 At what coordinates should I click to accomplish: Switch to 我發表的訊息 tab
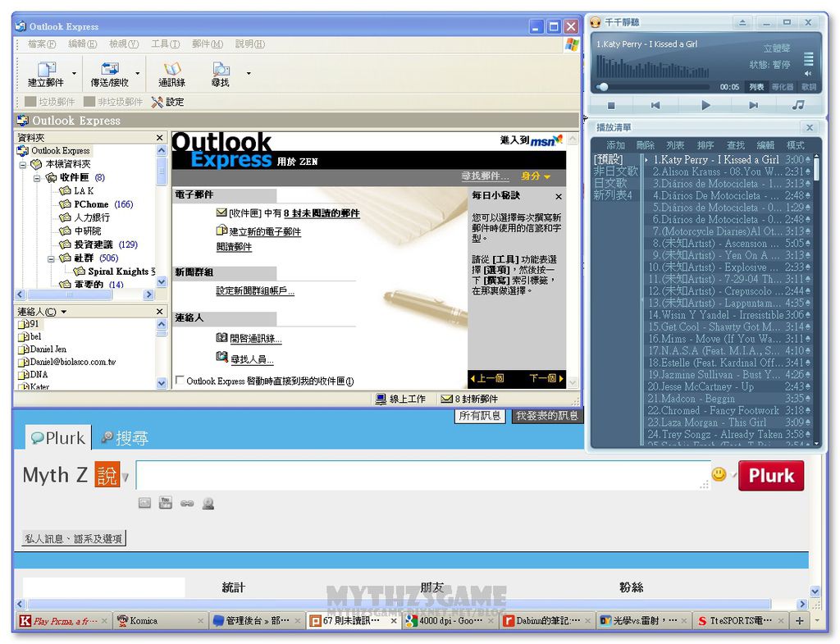tap(546, 416)
